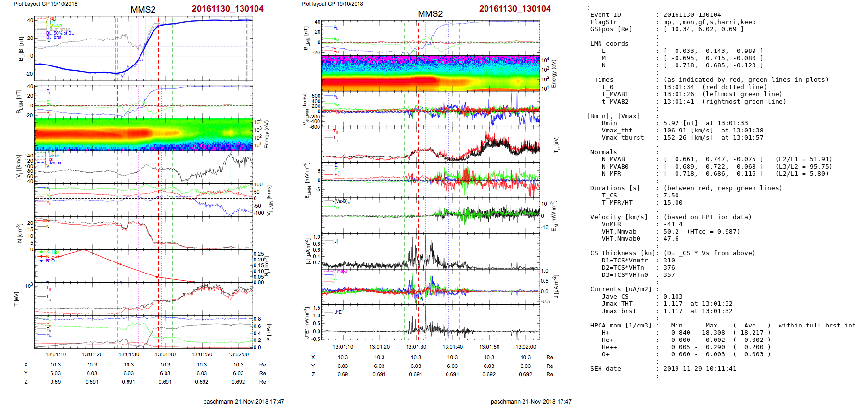868x405 pixels.
Task: Click 13:01:30 on the left plot time axis
Action: (x=128, y=354)
